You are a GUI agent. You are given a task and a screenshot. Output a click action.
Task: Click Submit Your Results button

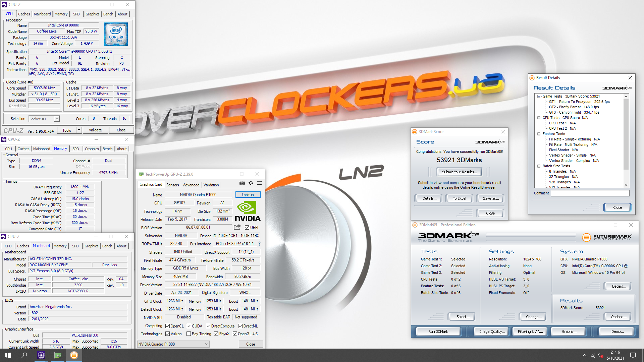(x=459, y=172)
